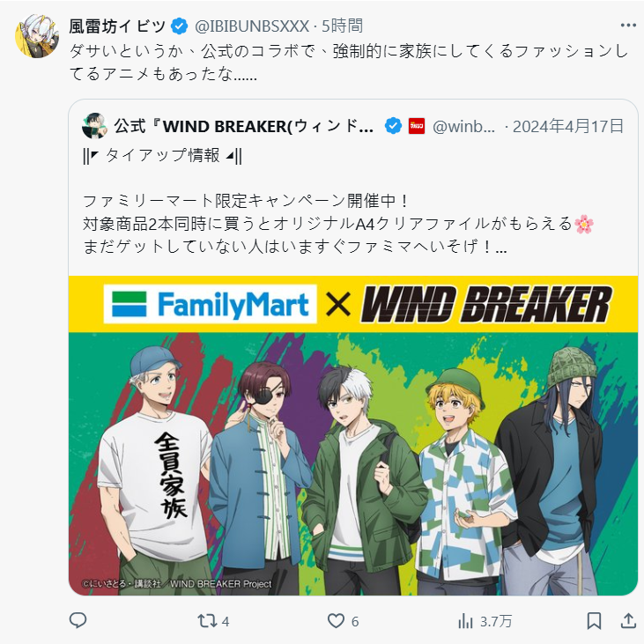Open quoted post date 2024年4月17日
The width and height of the screenshot is (644, 644).
tap(568, 126)
